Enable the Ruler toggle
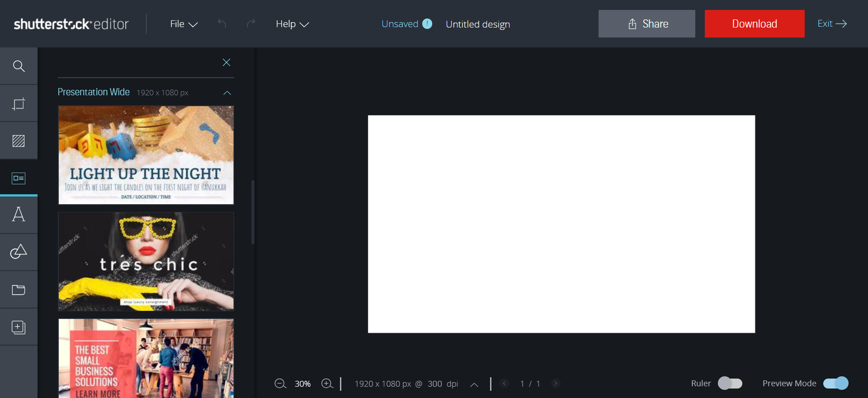Screen dimensions: 868x398 click(730, 383)
